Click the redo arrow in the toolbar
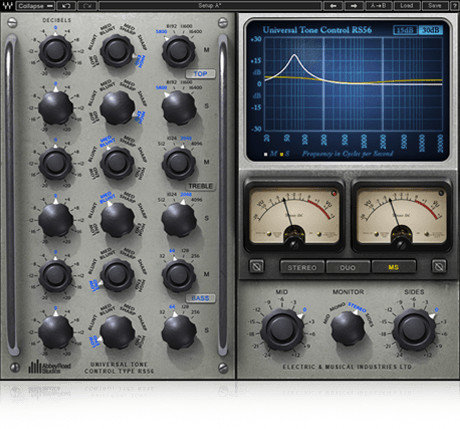This screenshot has width=460, height=429. click(x=86, y=6)
